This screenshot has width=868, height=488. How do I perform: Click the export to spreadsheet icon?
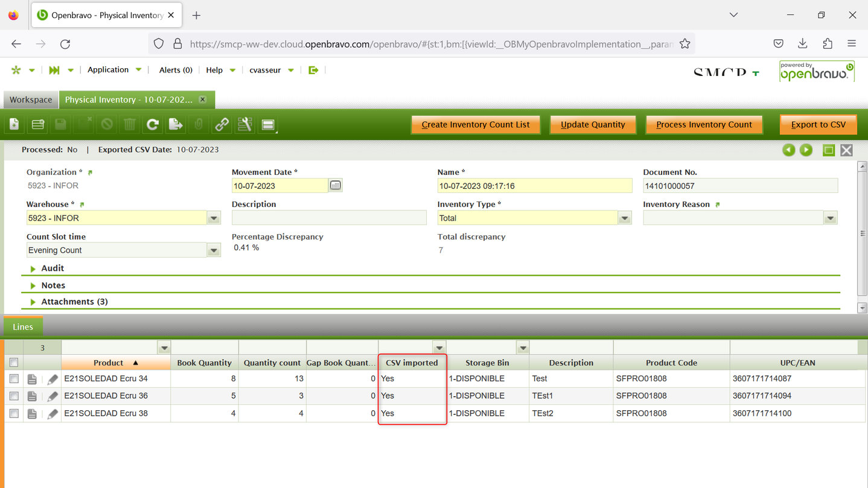(176, 124)
